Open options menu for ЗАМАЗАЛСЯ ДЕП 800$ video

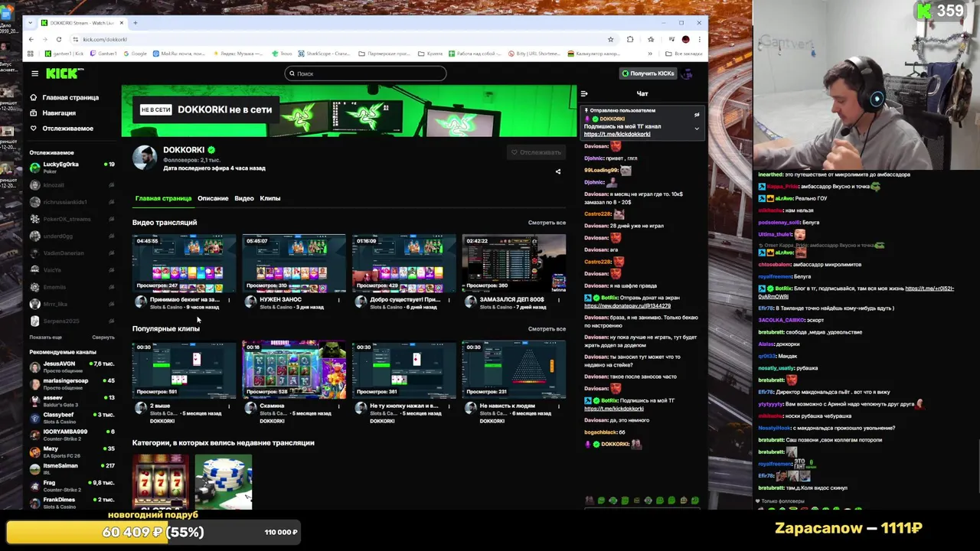pos(559,300)
